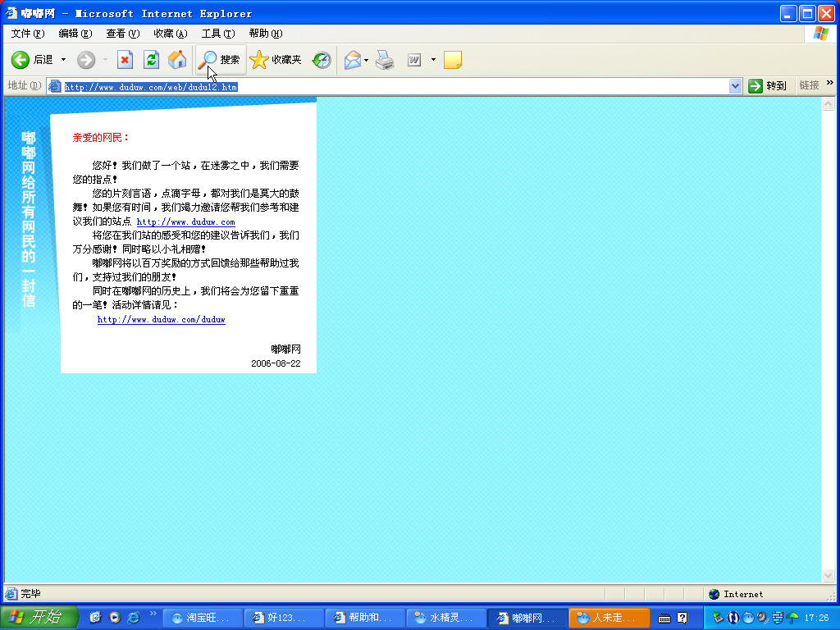The image size is (840, 630).
Task: Launch the first quick launch icon beside Start
Action: tap(95, 618)
